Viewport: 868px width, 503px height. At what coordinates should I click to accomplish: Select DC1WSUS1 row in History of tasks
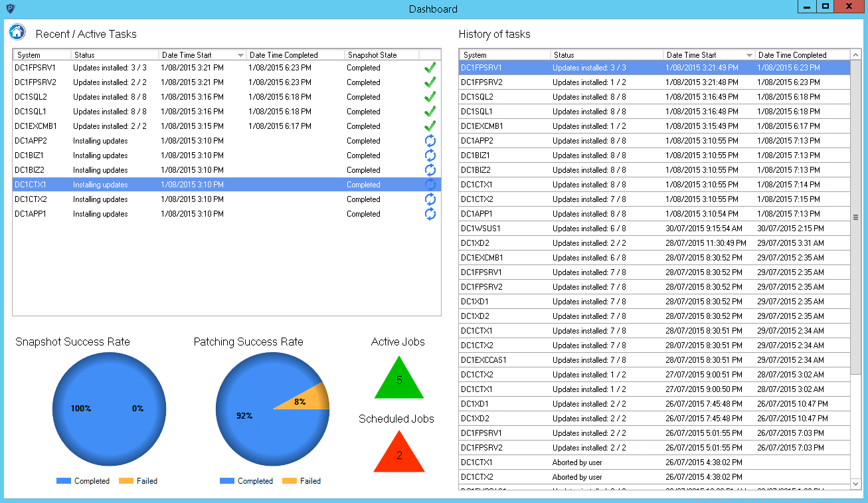point(655,228)
